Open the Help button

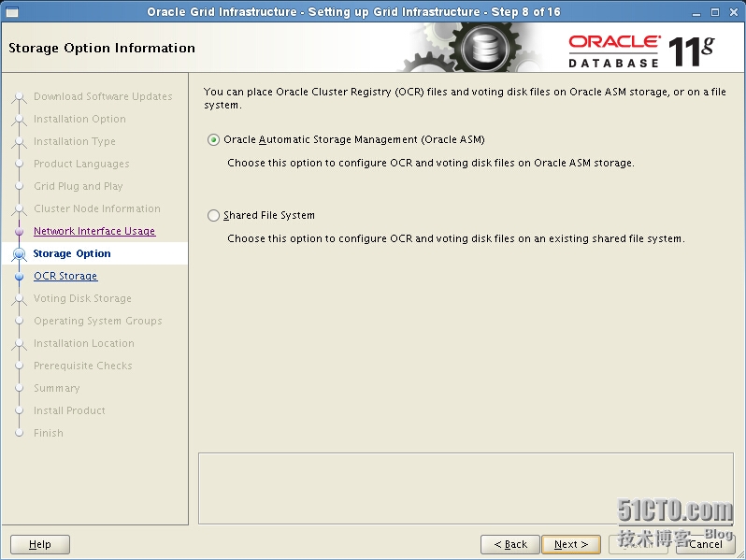[40, 544]
